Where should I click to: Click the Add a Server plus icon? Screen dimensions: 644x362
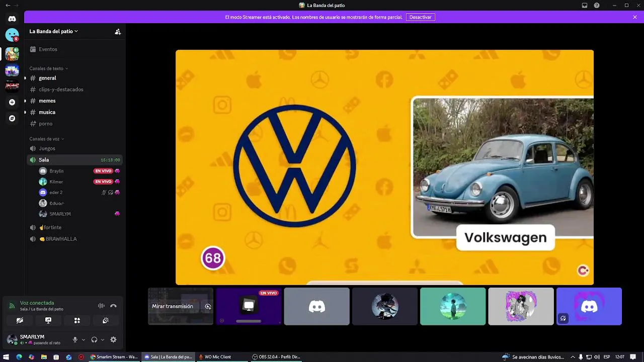pos(12,102)
